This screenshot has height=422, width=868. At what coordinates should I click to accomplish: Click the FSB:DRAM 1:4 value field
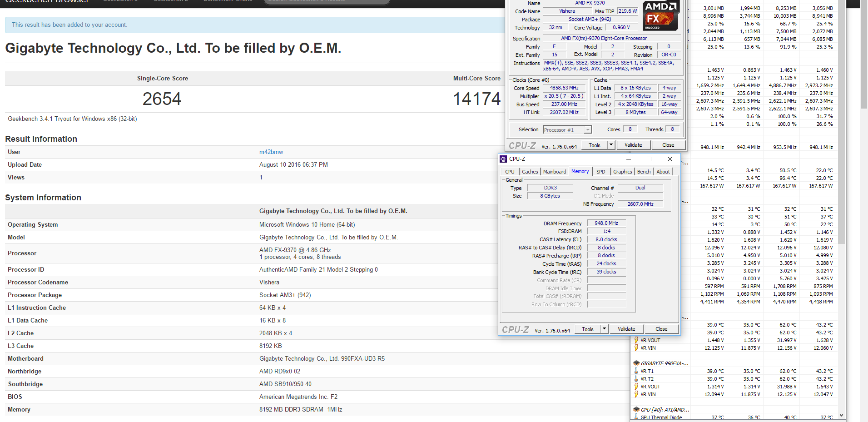click(x=606, y=231)
